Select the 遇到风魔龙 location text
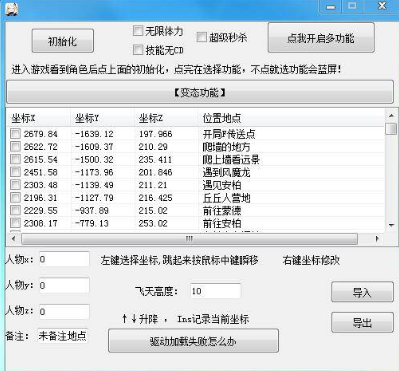Viewport: 399px width, 371px height. [x=227, y=172]
